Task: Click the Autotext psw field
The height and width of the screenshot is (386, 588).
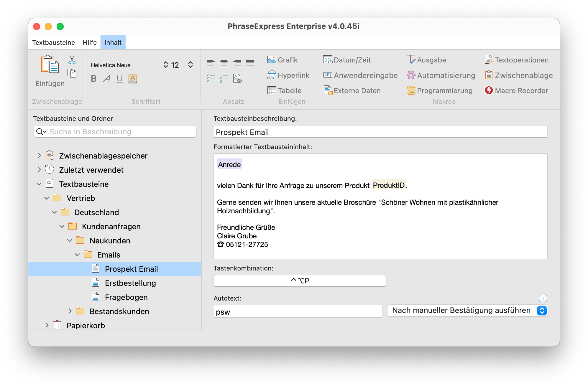Action: [298, 311]
